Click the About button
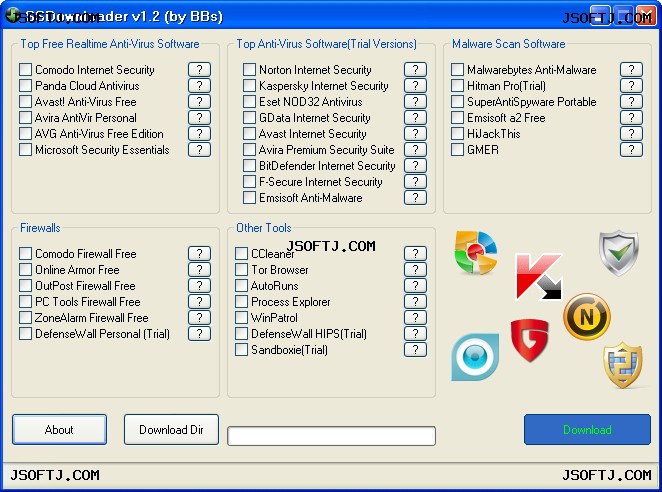The height and width of the screenshot is (492, 662). [60, 429]
